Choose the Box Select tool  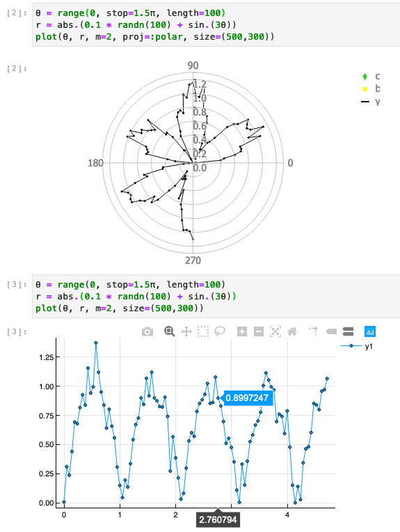202,331
